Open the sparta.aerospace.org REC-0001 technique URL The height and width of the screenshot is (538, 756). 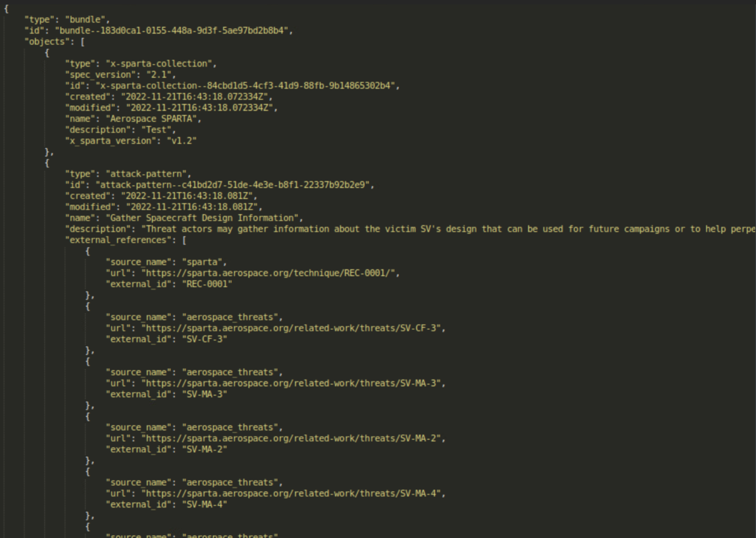(x=268, y=273)
